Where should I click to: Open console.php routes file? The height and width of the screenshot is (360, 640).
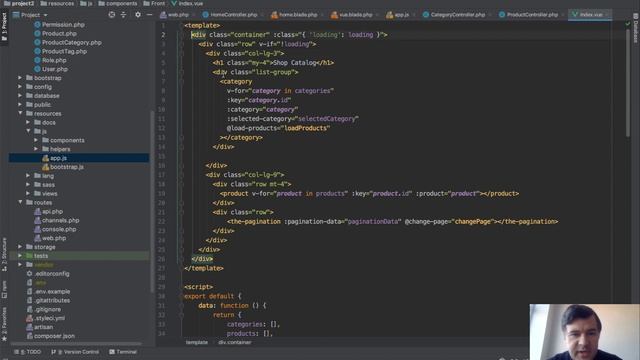click(x=55, y=229)
